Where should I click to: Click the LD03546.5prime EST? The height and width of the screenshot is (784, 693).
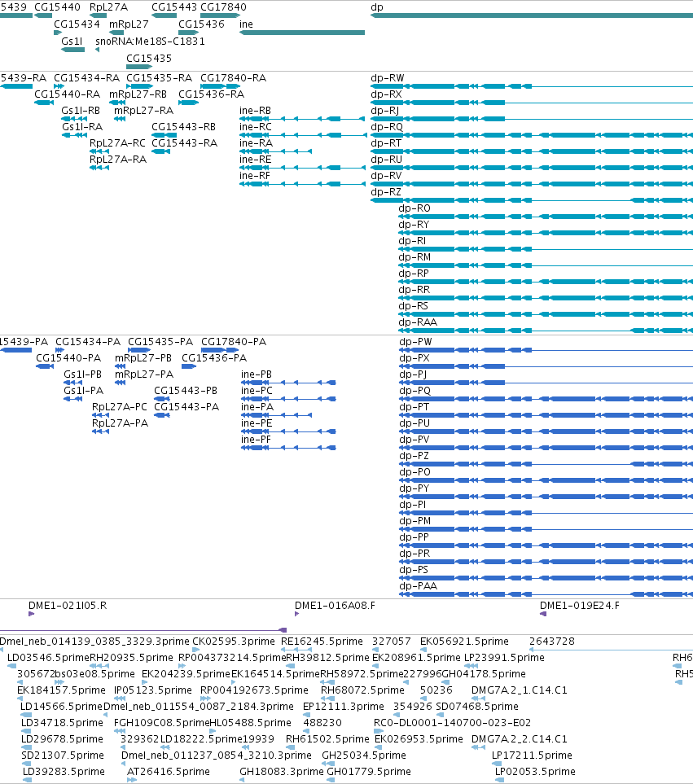(12, 666)
